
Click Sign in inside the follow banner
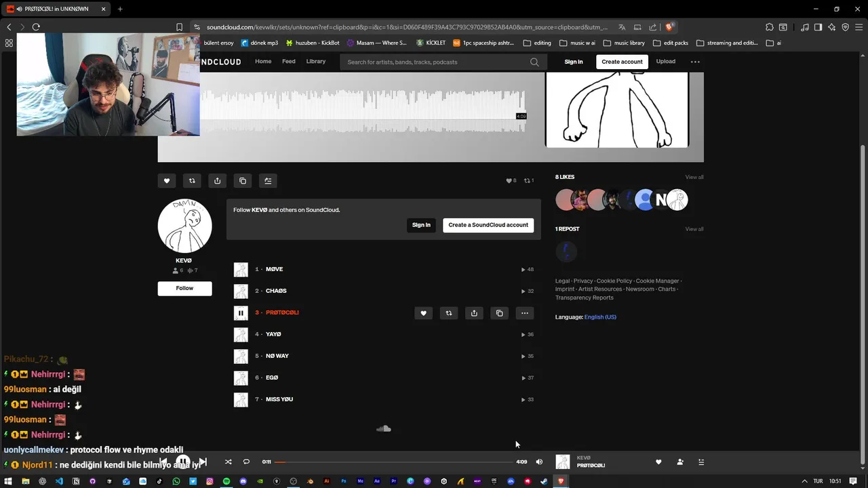(421, 225)
